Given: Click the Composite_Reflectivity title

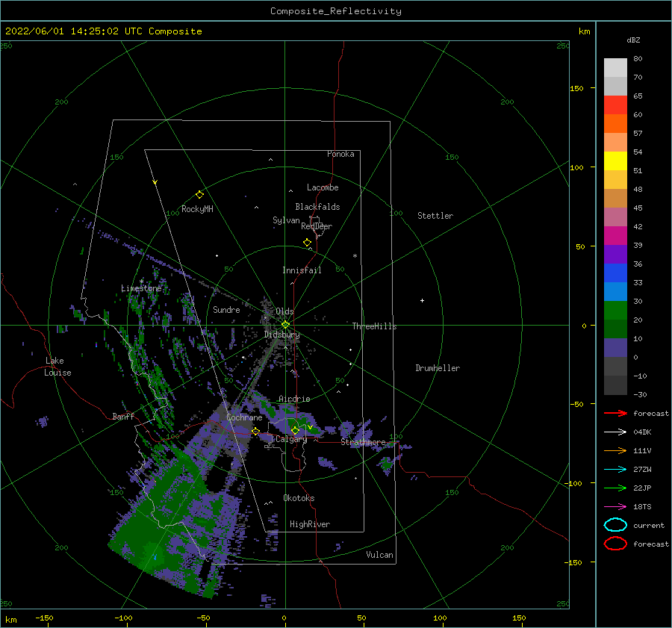Looking at the screenshot, I should point(336,11).
